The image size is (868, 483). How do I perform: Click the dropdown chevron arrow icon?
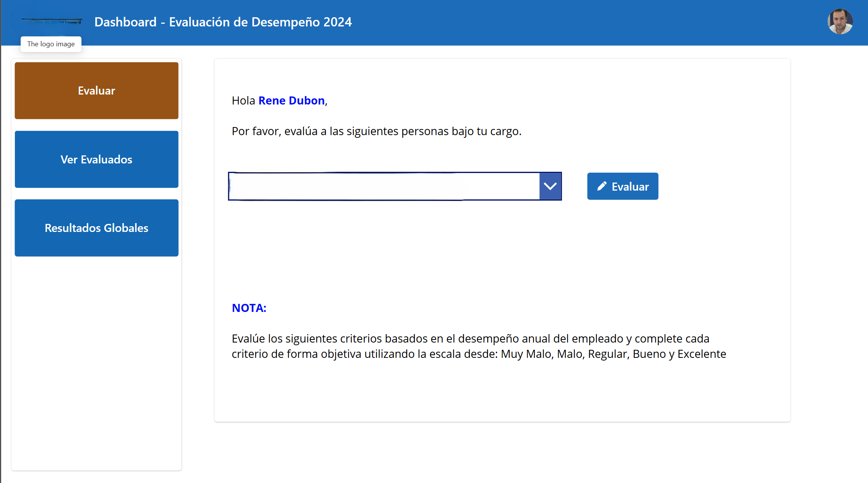pyautogui.click(x=550, y=186)
